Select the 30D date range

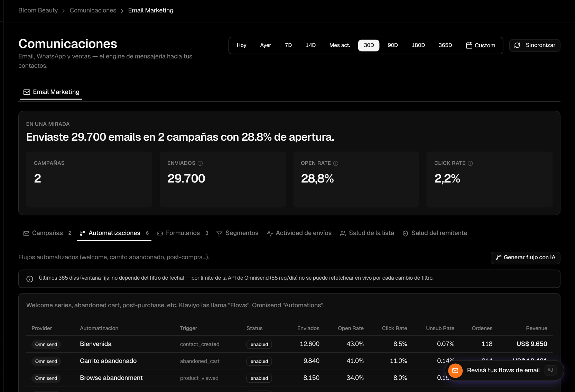[369, 45]
